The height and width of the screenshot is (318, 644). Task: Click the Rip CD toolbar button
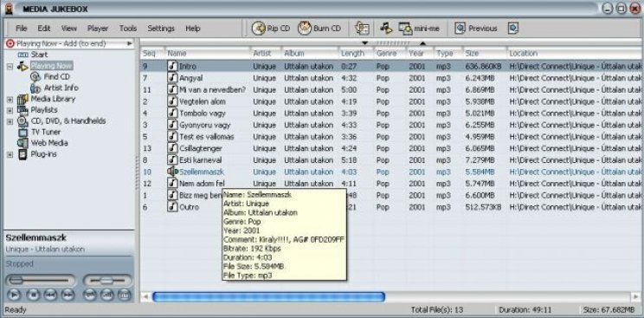[x=271, y=29]
